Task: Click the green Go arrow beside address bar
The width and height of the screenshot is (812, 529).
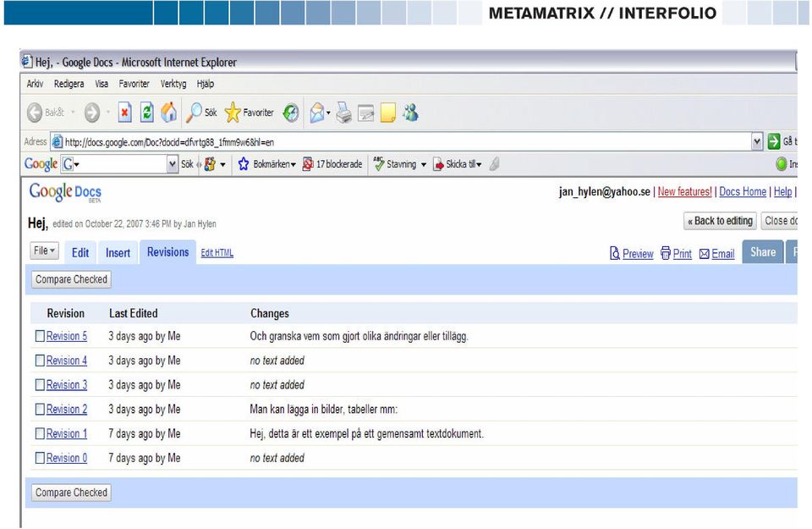Action: coord(774,141)
